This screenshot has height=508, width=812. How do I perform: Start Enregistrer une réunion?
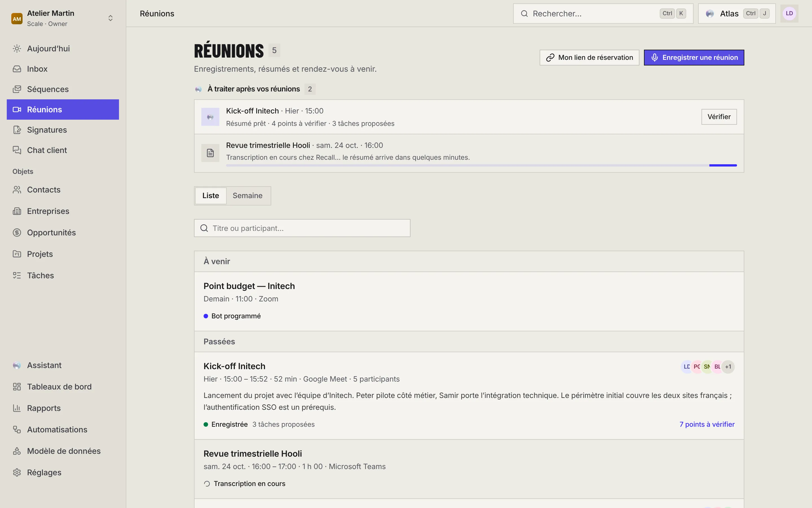[x=694, y=58]
